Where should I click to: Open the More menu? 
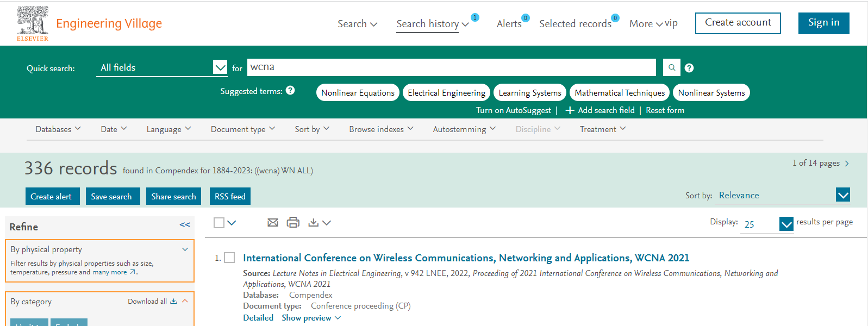point(646,24)
